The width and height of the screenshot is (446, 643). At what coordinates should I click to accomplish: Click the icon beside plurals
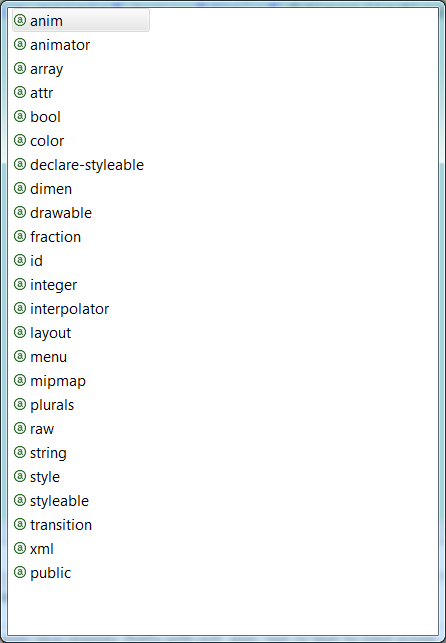[x=20, y=404]
